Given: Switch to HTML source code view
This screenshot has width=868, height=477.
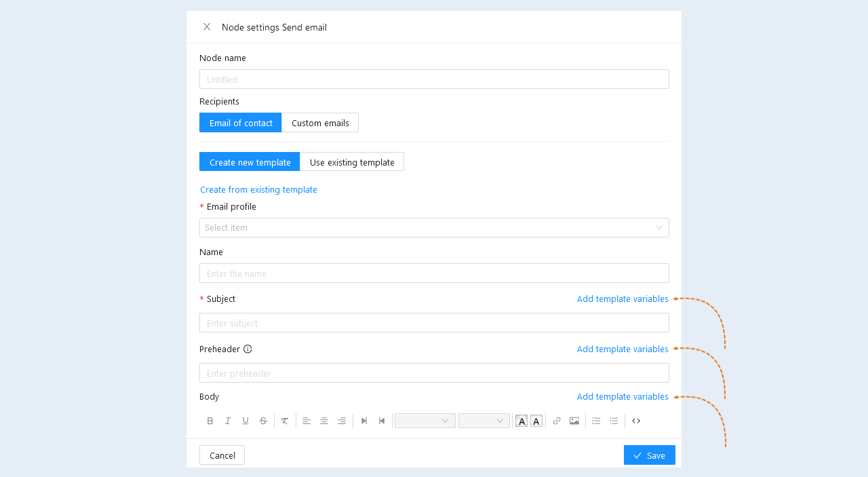Looking at the screenshot, I should click(636, 421).
